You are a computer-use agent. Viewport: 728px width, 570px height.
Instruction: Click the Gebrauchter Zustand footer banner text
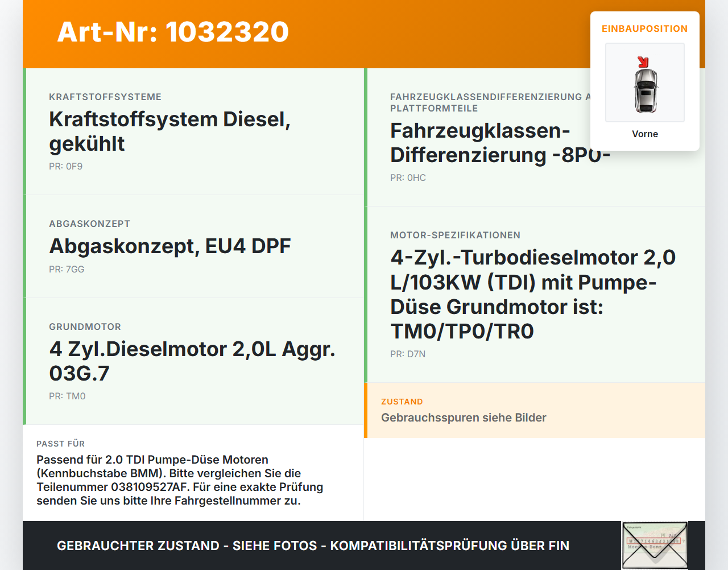(313, 546)
